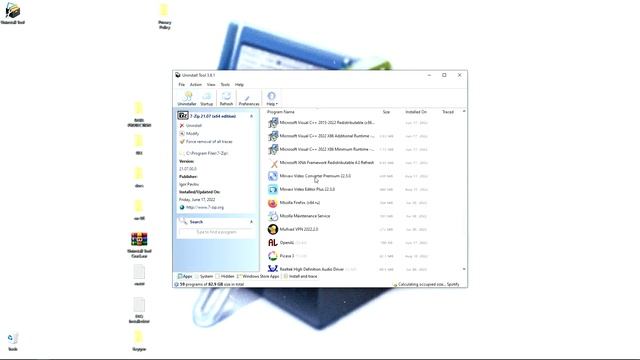Switch to the Hidden tab
Viewport: 640px width, 360px height.
coord(225,276)
